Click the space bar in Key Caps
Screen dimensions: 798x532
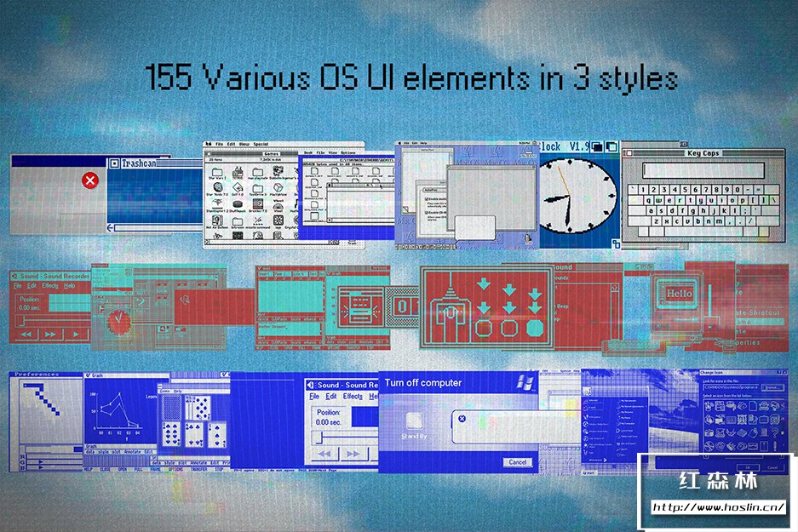coord(703,232)
